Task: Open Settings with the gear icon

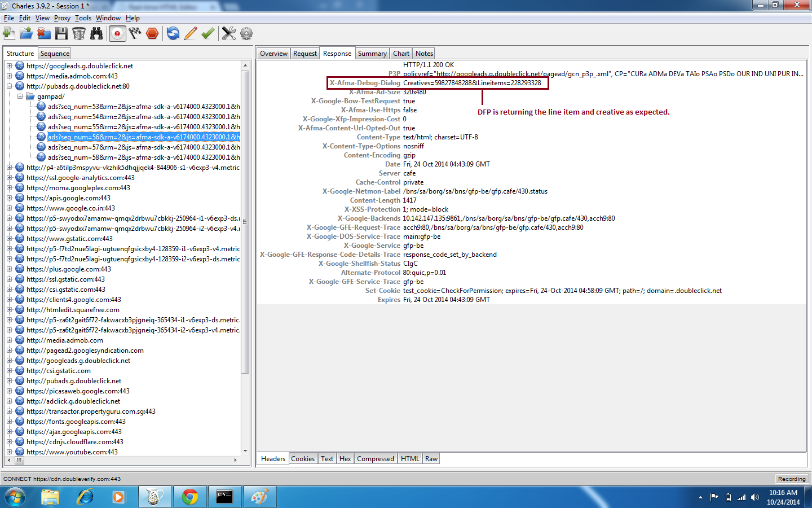Action: (246, 33)
